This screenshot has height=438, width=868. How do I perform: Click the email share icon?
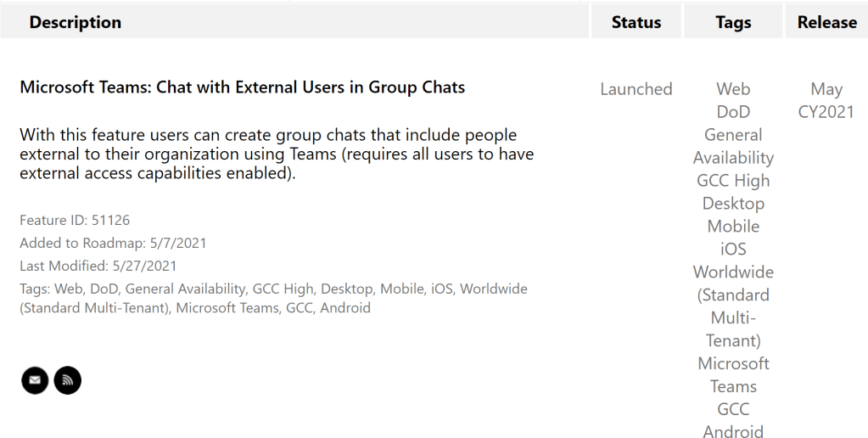tap(35, 380)
